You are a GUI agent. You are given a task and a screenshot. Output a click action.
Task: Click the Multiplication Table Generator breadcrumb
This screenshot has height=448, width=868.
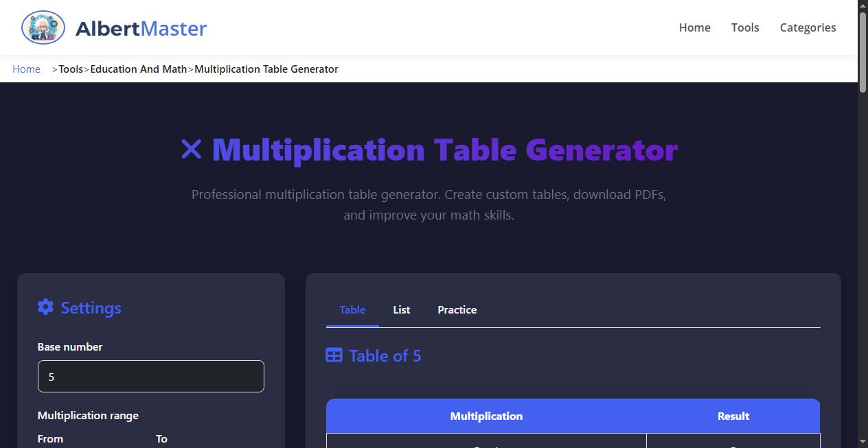[x=266, y=69]
